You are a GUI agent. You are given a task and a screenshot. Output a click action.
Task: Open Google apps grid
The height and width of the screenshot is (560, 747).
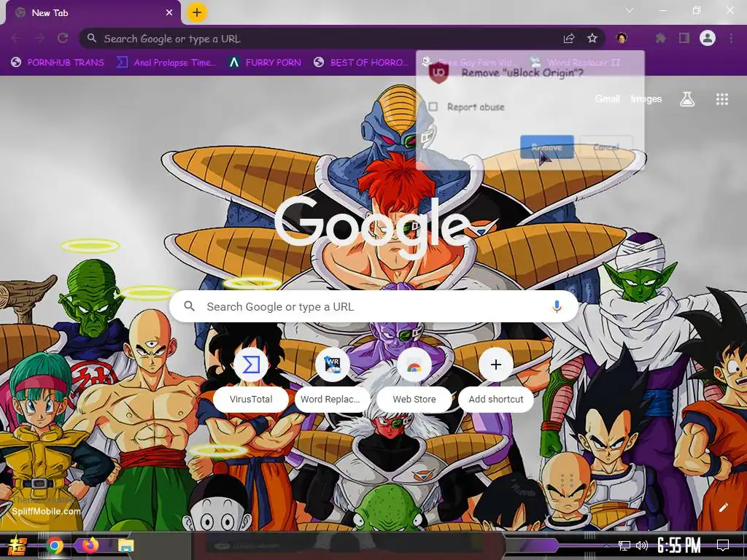point(722,99)
